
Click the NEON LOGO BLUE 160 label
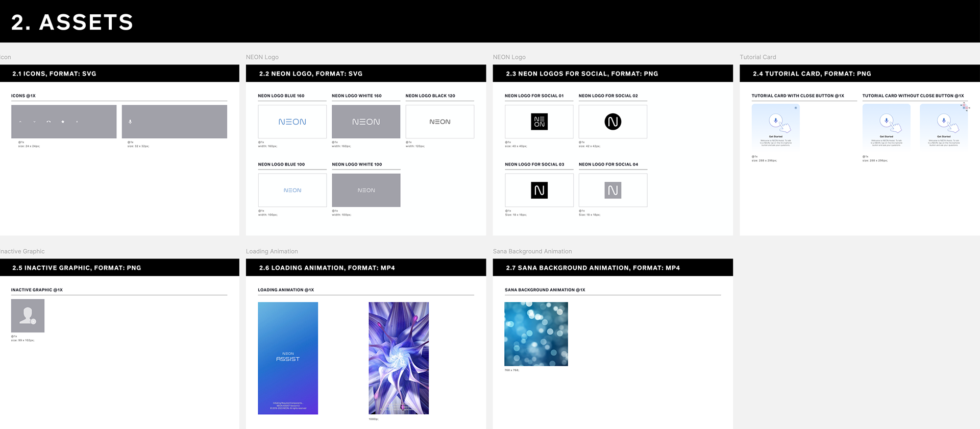tap(281, 96)
